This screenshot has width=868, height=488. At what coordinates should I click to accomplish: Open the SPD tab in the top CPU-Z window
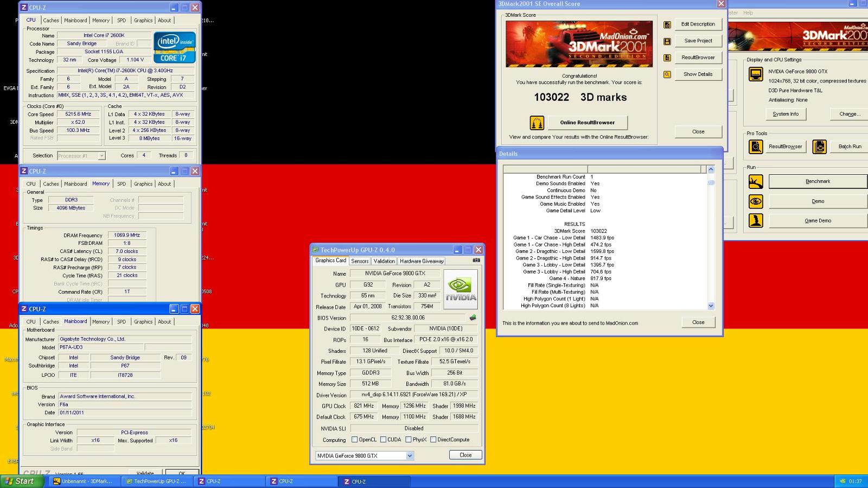click(122, 21)
